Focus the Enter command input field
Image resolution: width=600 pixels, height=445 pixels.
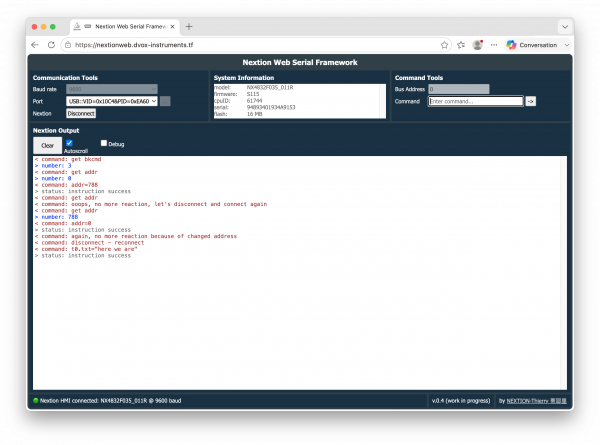(476, 101)
